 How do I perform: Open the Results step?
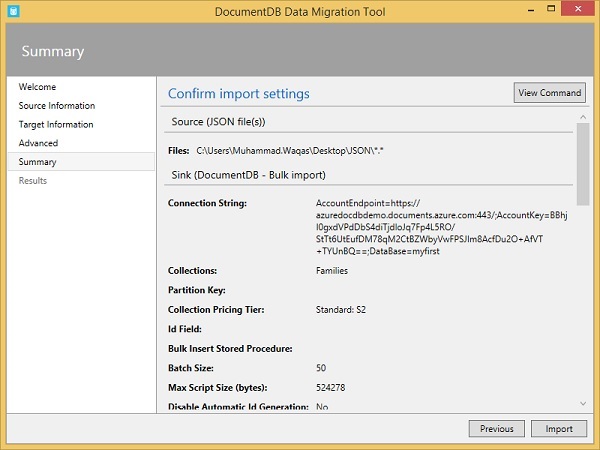[33, 181]
